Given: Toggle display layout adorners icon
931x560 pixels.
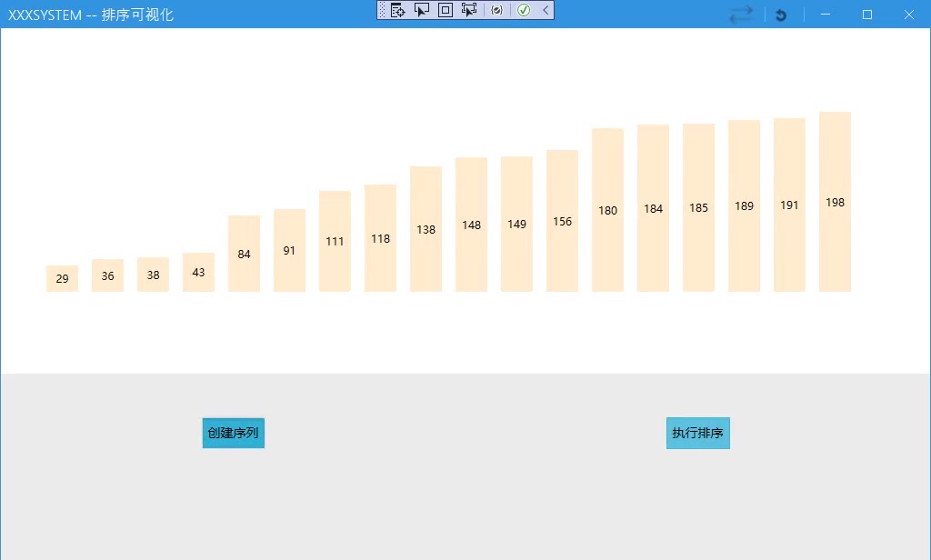Looking at the screenshot, I should pos(445,10).
